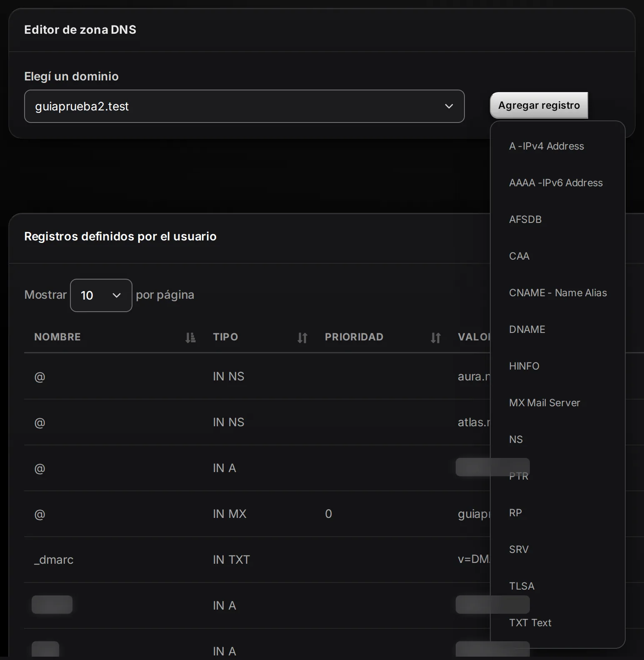Select HINFO record type
644x660 pixels.
click(524, 366)
